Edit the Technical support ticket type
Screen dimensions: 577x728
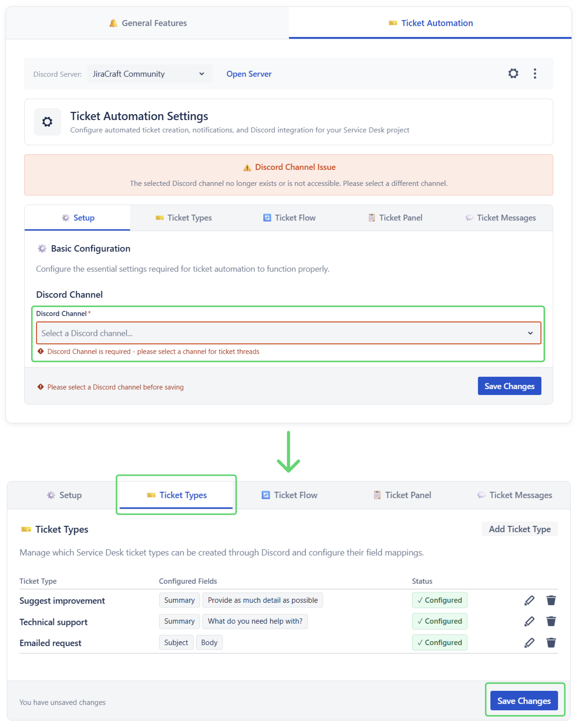coord(529,621)
